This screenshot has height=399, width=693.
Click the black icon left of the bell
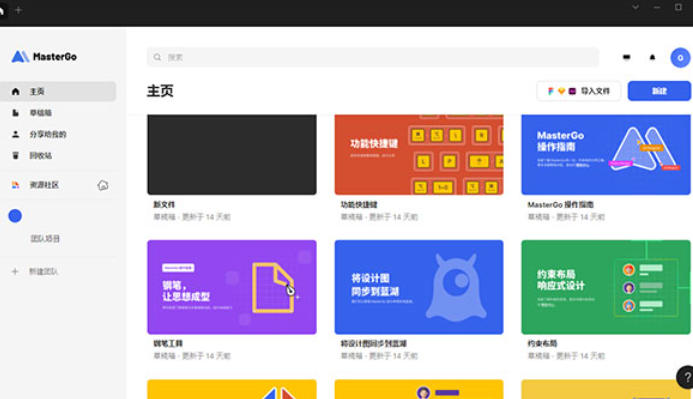[626, 57]
